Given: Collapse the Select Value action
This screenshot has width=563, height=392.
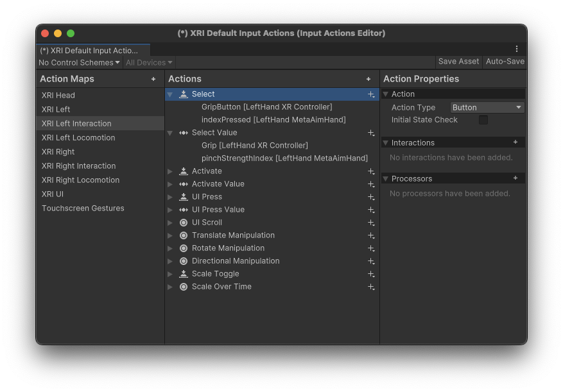Looking at the screenshot, I should point(170,133).
